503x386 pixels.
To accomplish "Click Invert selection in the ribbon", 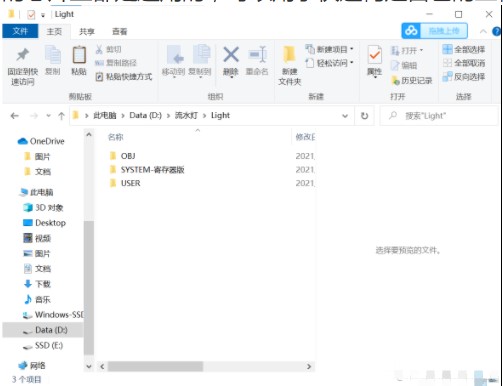I will click(x=464, y=77).
